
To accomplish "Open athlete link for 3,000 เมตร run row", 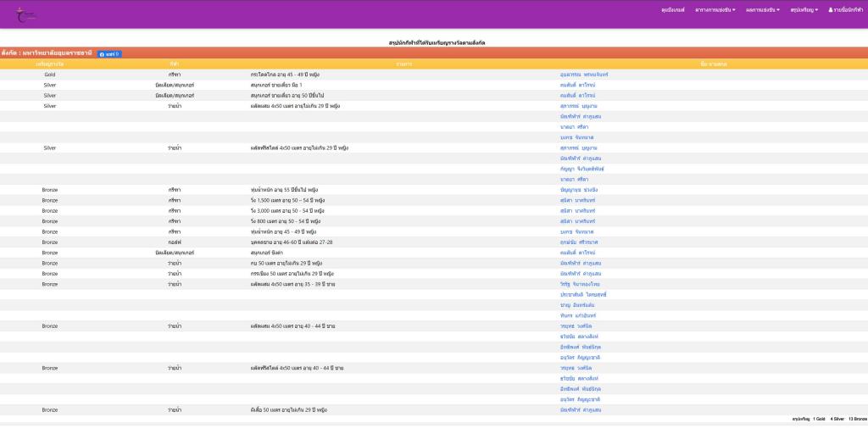I will tap(577, 210).
